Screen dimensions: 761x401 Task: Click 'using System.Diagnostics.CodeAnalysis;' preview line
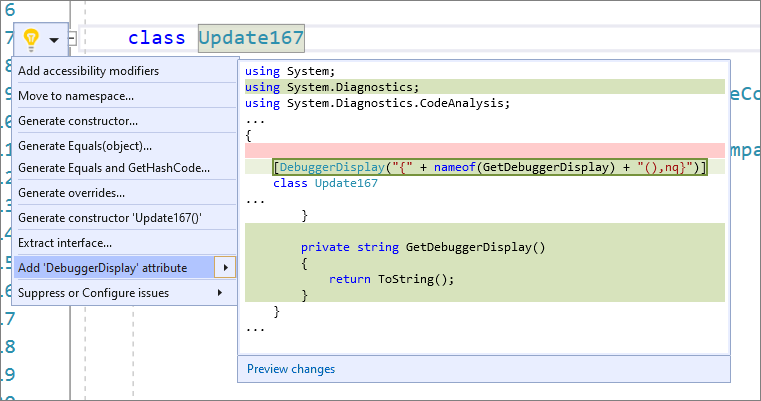coord(378,103)
